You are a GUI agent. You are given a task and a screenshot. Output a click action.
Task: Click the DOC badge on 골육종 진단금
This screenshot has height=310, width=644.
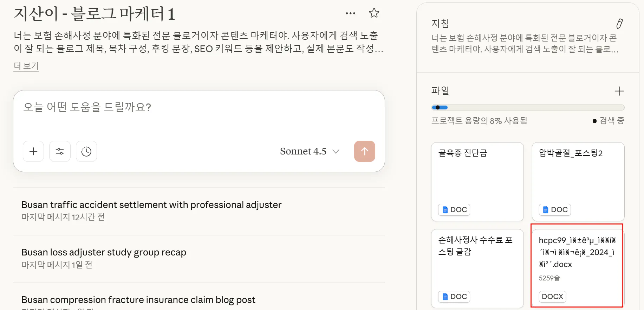(x=454, y=209)
